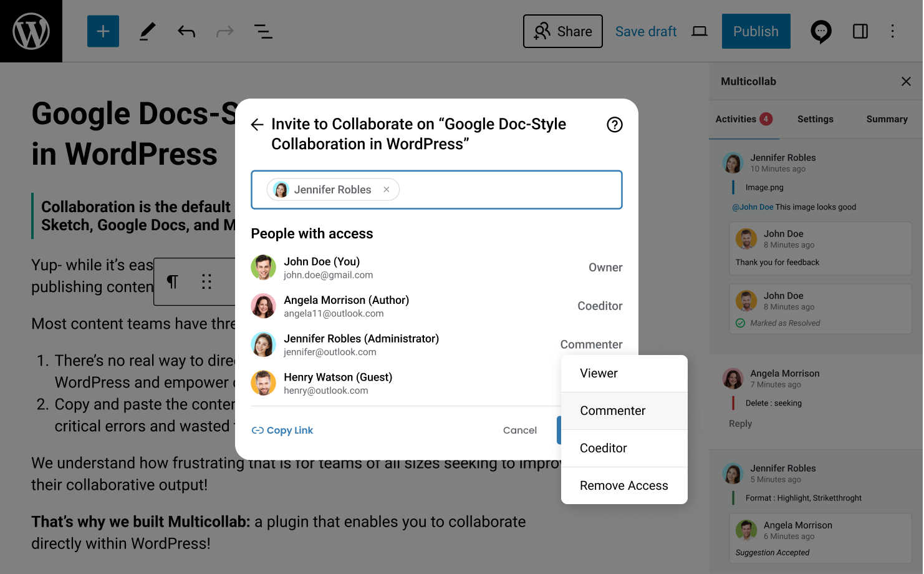Click the 'Suggestion Accepted' status text
The image size is (924, 574).
(772, 553)
